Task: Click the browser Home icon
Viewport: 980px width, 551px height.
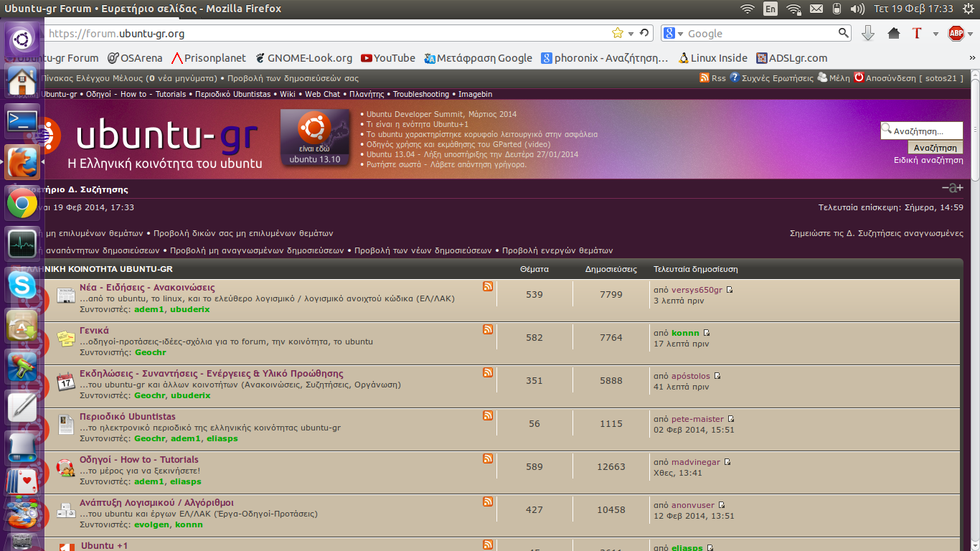Action: click(893, 34)
